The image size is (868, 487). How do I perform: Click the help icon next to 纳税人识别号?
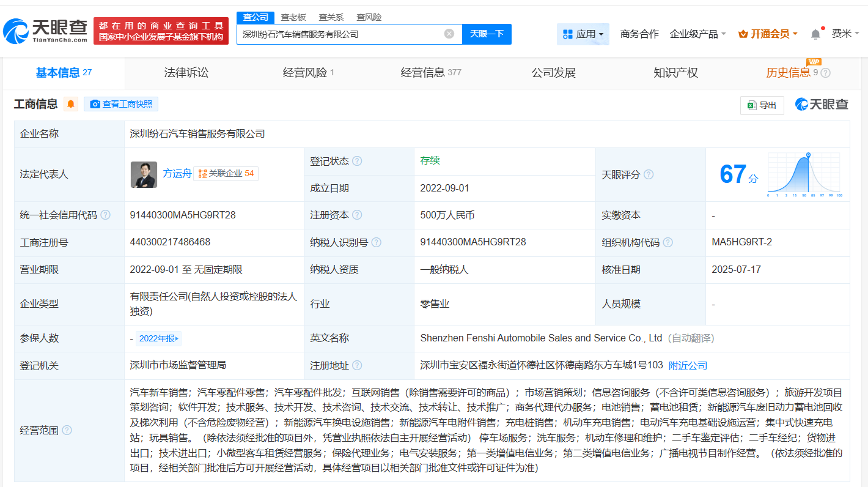(x=376, y=242)
